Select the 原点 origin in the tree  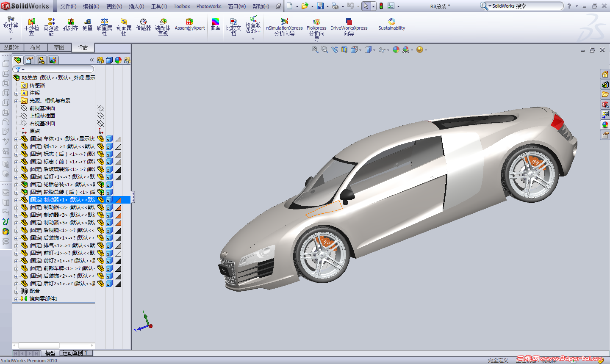click(35, 131)
